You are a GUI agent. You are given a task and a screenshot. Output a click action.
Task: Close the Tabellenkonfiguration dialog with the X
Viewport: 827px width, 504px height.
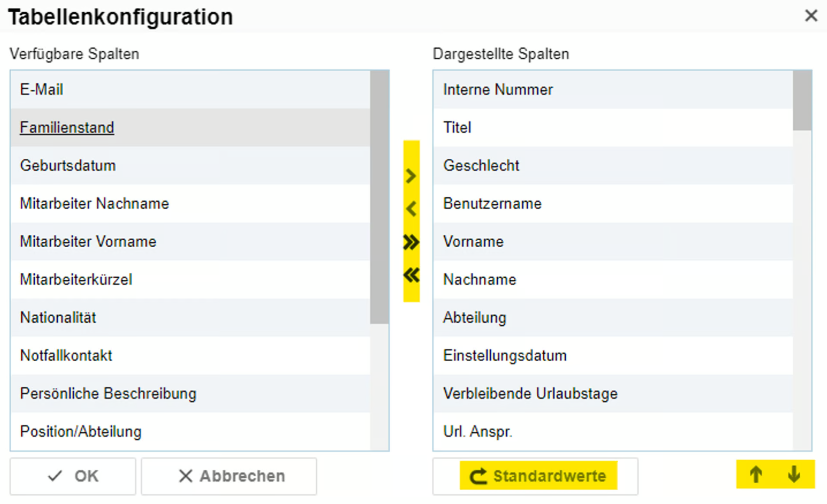pos(811,16)
